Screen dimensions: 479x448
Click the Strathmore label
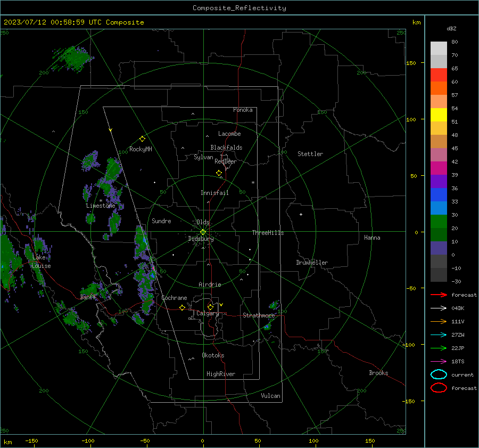(259, 315)
